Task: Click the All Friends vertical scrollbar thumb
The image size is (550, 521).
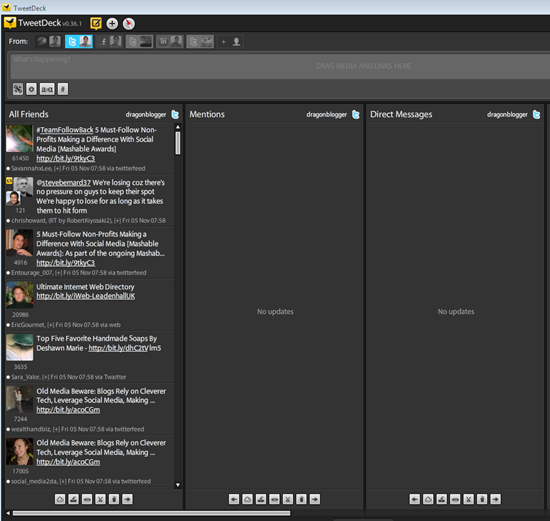Action: coord(178,143)
